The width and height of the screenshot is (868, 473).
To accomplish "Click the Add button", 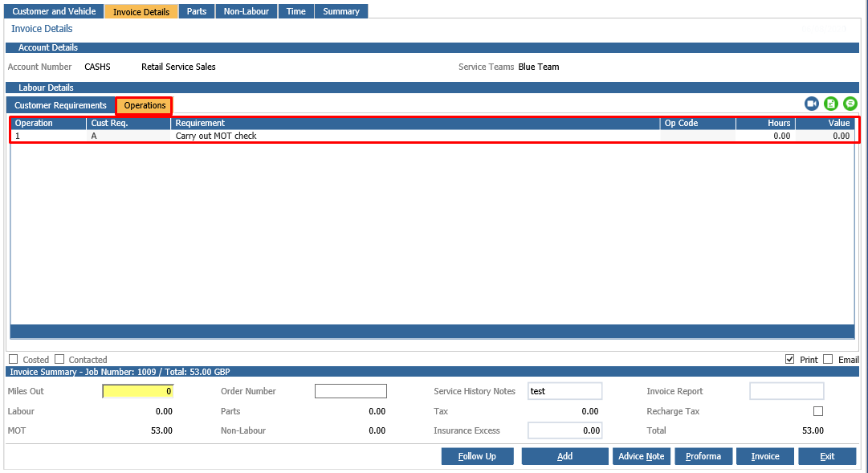I will pos(564,456).
